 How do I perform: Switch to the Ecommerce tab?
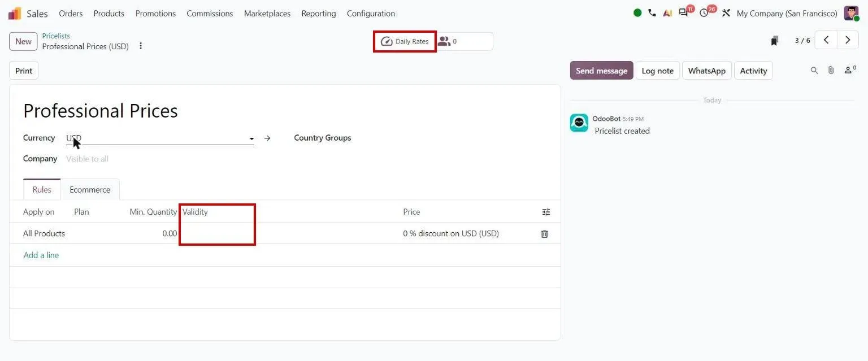click(x=90, y=189)
